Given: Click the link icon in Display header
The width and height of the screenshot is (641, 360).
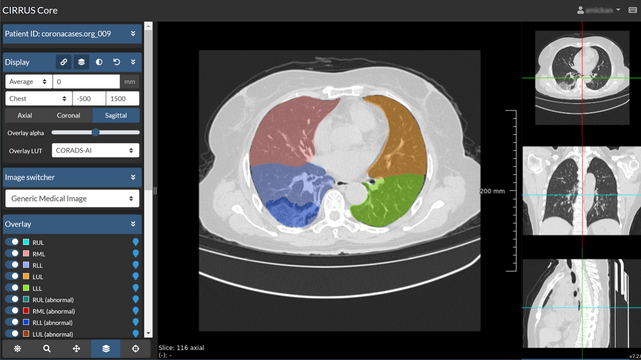Looking at the screenshot, I should pos(63,62).
